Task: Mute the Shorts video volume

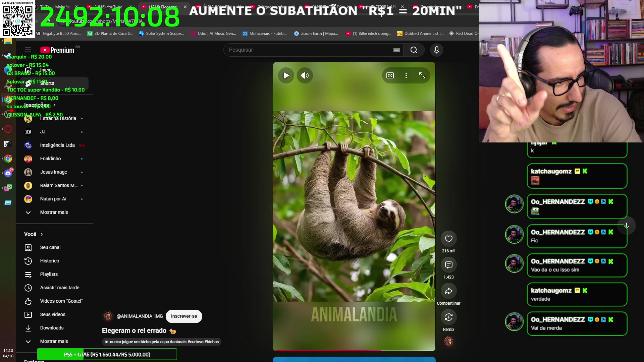Action: coord(305,75)
